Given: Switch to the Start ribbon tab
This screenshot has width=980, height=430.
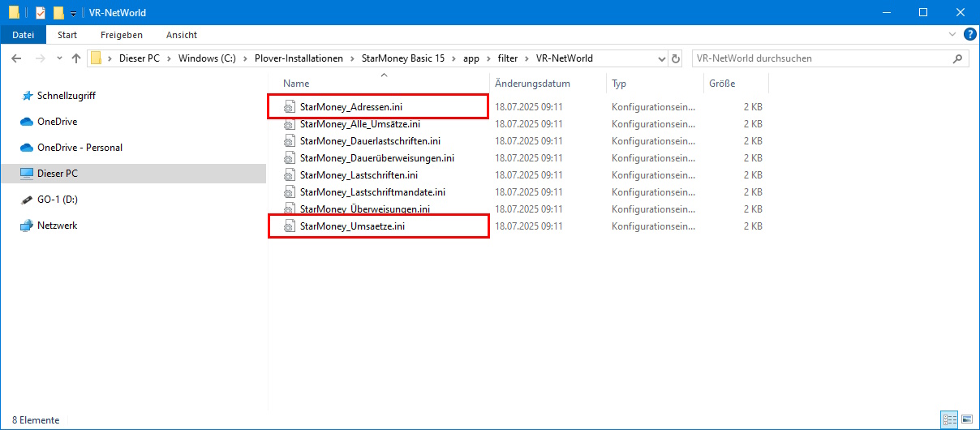Looking at the screenshot, I should click(67, 35).
